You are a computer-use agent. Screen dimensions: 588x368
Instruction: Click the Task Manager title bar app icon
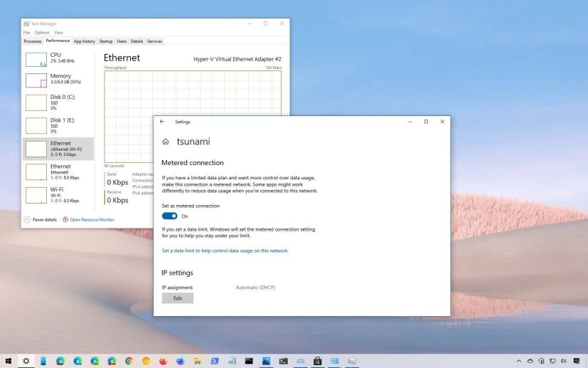click(26, 23)
